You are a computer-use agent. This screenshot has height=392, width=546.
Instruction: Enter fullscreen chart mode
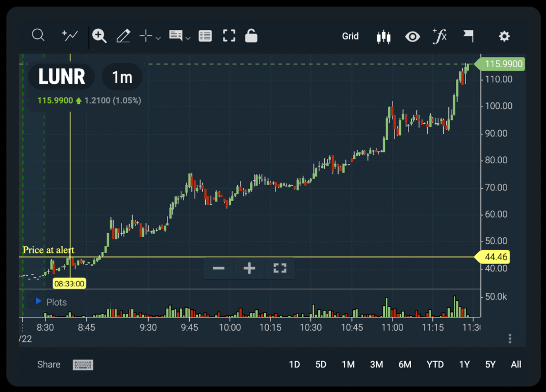229,35
